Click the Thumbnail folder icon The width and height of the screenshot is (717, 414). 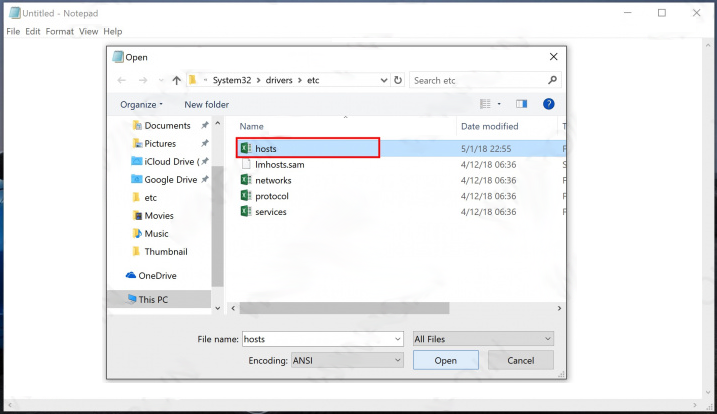136,251
